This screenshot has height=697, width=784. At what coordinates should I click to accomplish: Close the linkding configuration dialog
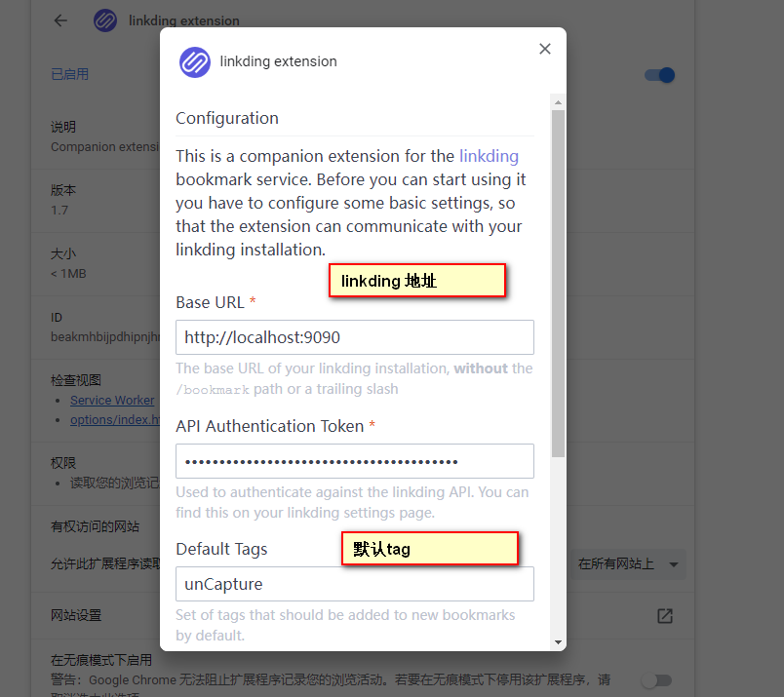tap(544, 48)
